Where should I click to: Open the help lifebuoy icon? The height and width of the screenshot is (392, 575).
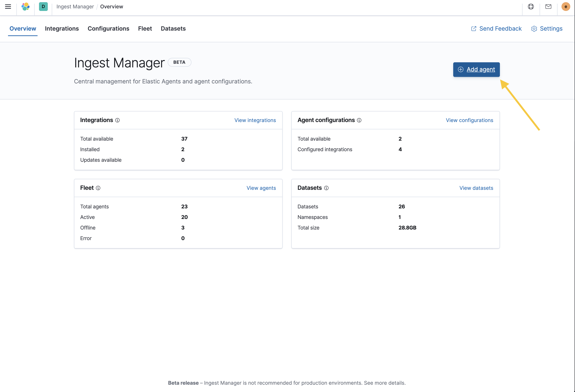pos(531,7)
